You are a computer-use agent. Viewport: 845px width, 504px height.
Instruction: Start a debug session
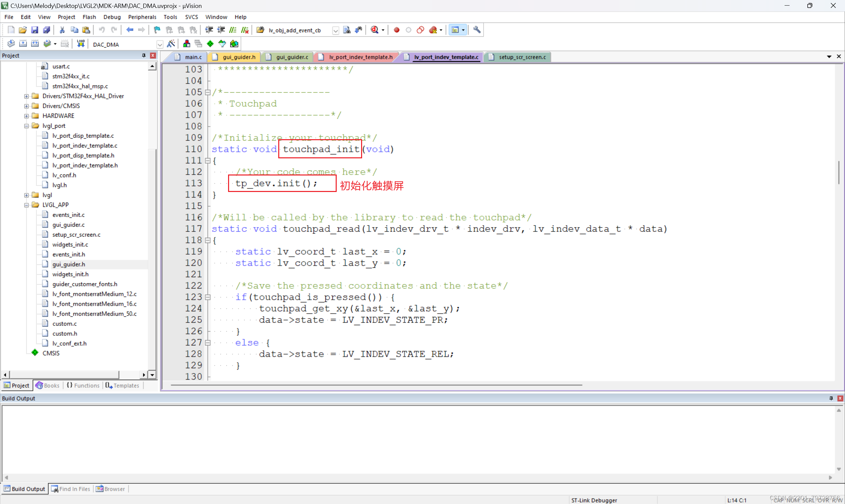coord(375,30)
